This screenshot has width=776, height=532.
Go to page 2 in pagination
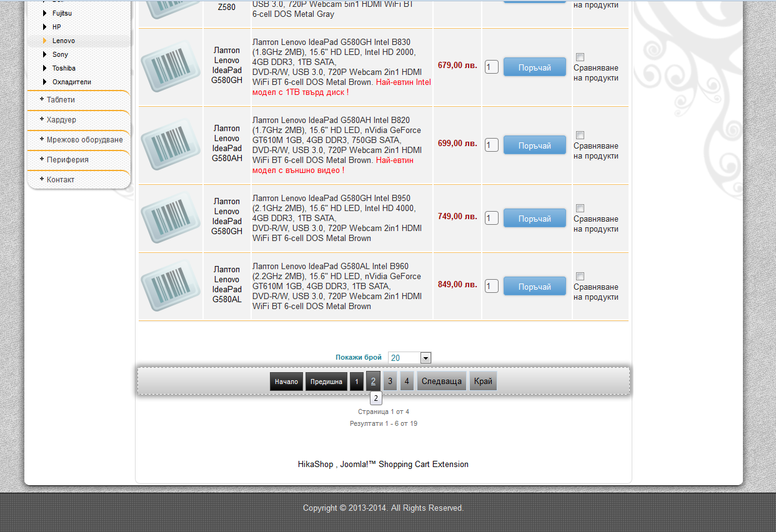click(x=374, y=381)
